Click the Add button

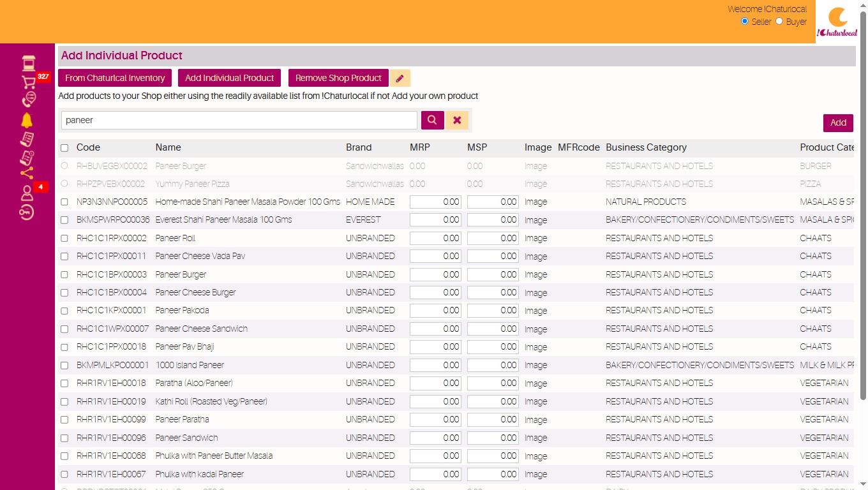(x=838, y=122)
